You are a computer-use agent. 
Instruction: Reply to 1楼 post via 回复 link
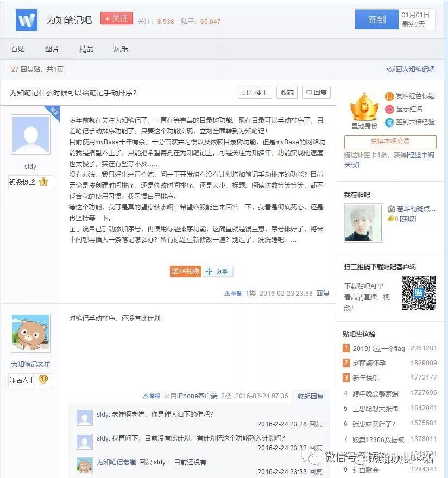(323, 294)
